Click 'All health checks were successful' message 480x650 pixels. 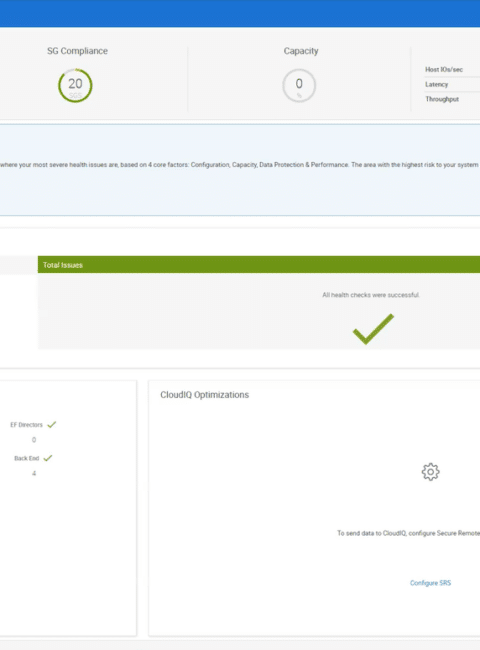(x=371, y=295)
